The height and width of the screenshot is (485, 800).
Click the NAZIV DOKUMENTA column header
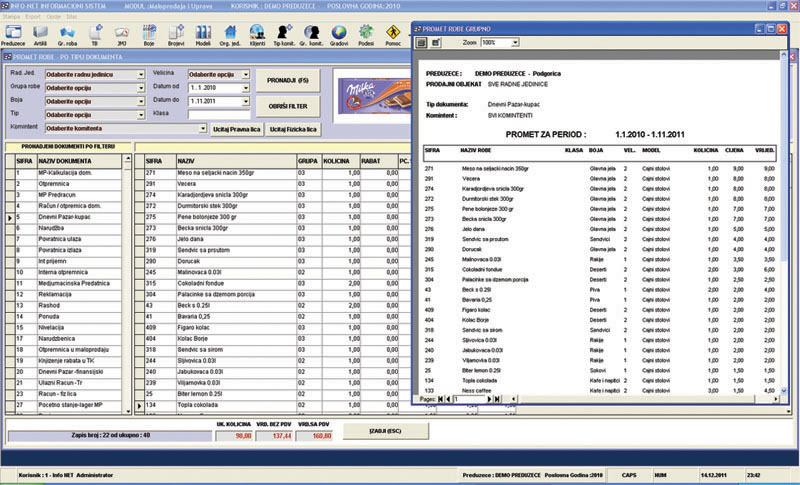[x=79, y=161]
